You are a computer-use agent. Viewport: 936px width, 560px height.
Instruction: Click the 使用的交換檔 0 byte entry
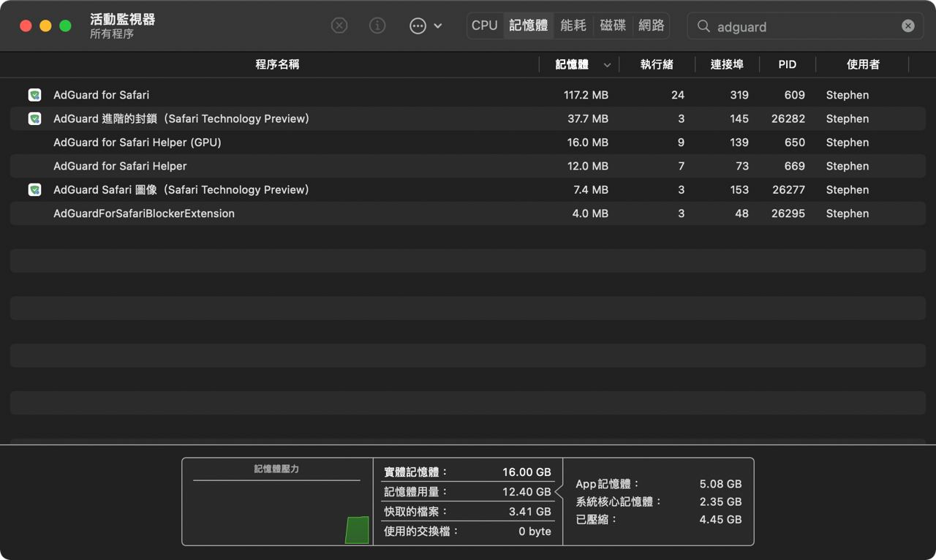[468, 531]
